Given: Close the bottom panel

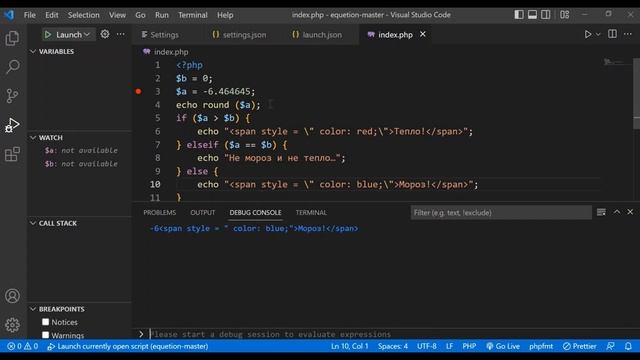Looking at the screenshot, I should 630,212.
